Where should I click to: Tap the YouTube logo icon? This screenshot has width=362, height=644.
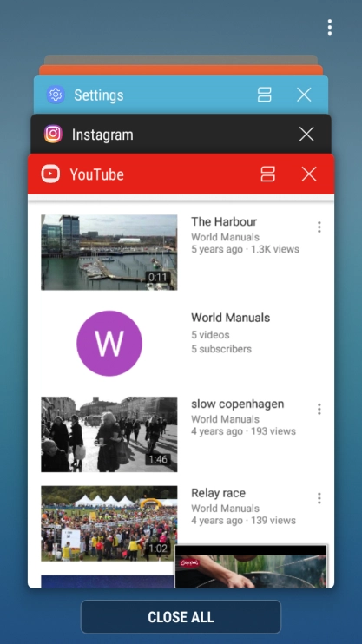pyautogui.click(x=50, y=174)
